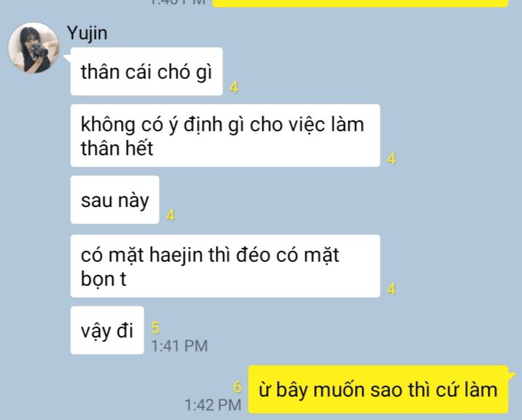Select the yellow "ừ bây muốn sao thì cứ làm" bubble
The height and width of the screenshot is (420, 522).
378,389
